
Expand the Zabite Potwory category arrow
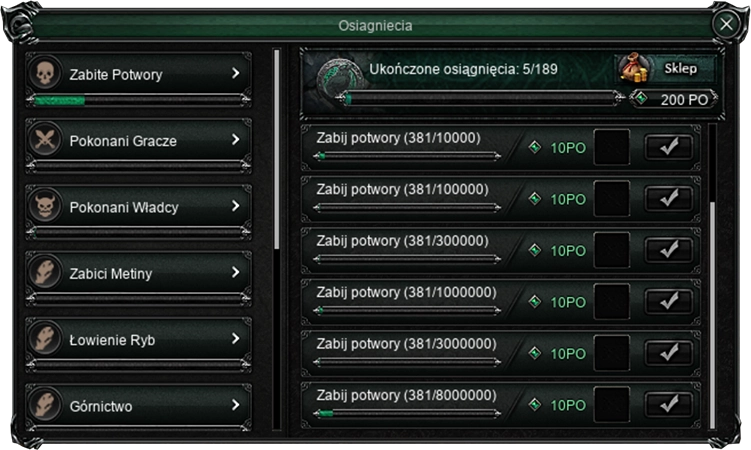[x=236, y=74]
